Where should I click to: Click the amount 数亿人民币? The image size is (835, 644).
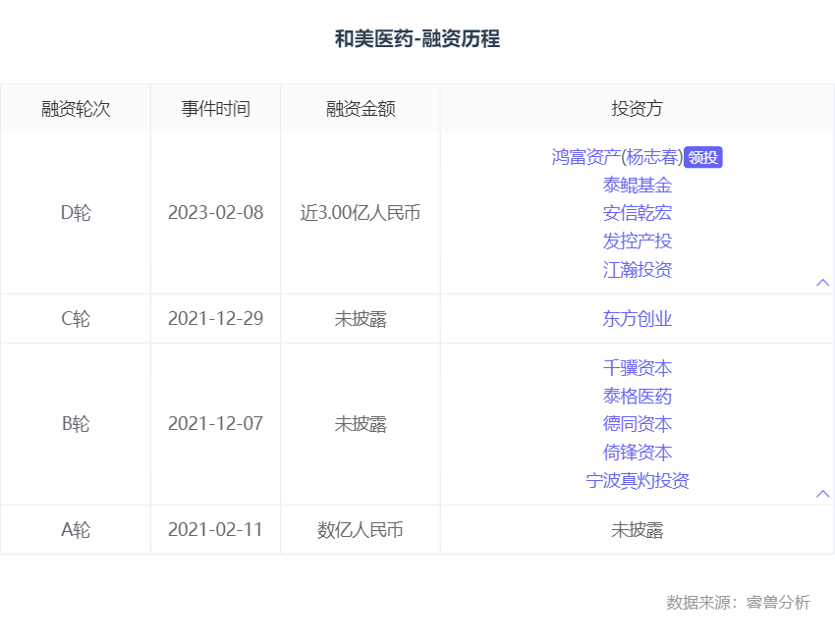click(361, 530)
